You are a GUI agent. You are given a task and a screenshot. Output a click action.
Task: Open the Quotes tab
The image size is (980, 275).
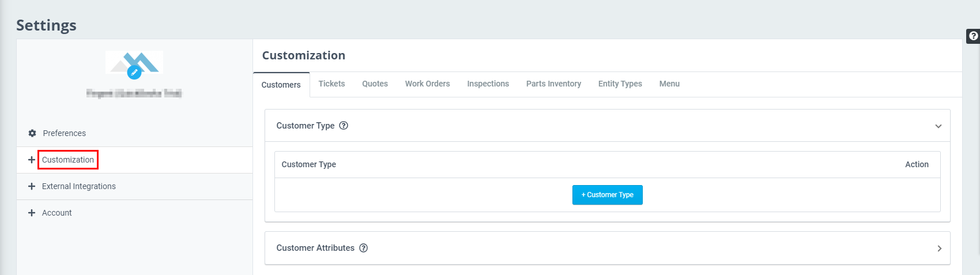pyautogui.click(x=375, y=84)
